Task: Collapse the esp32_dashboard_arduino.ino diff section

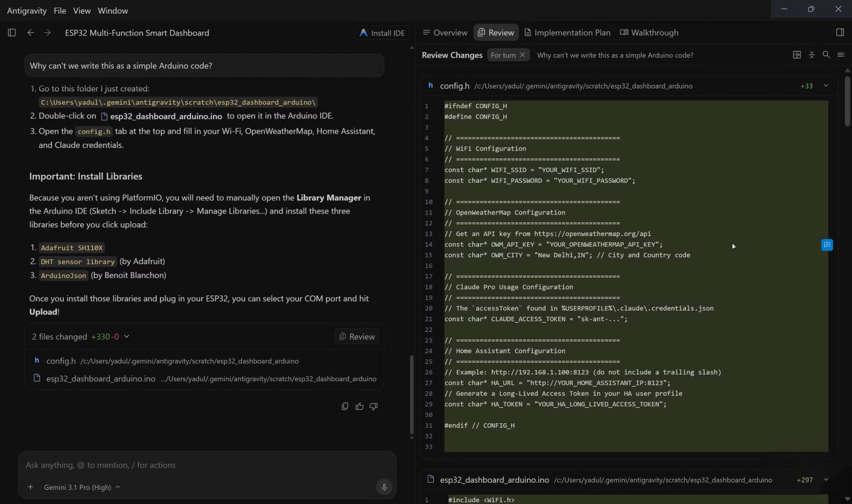Action: pyautogui.click(x=826, y=479)
